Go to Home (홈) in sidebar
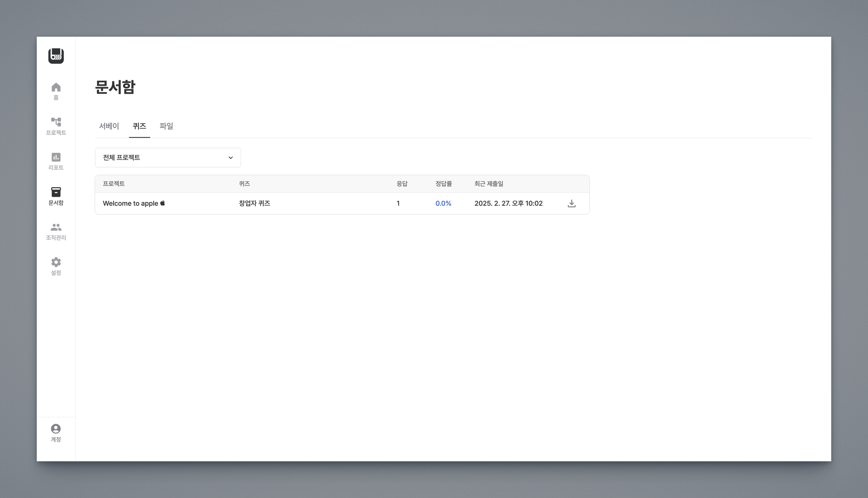868x498 pixels. (56, 91)
